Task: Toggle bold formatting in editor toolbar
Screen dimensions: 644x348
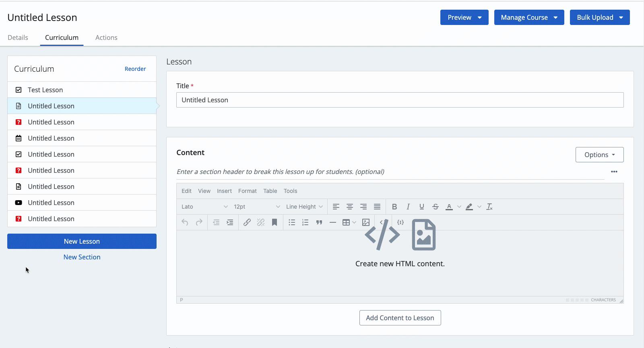Action: tap(394, 207)
